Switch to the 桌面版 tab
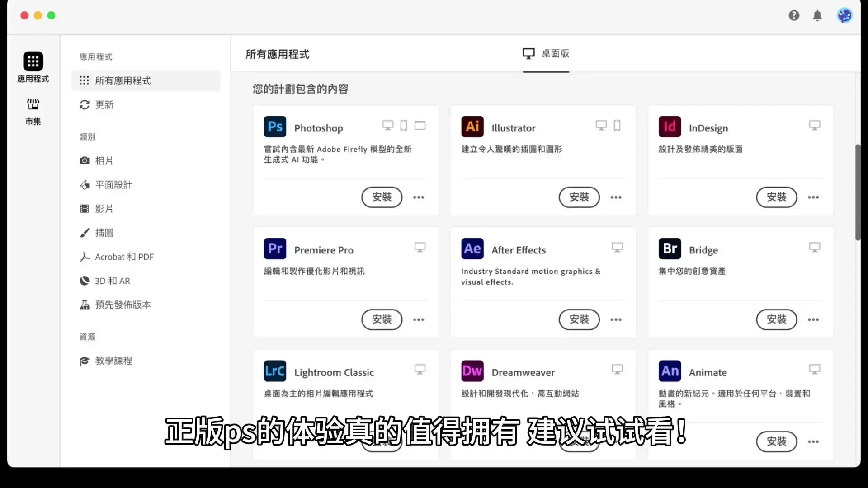 [546, 54]
